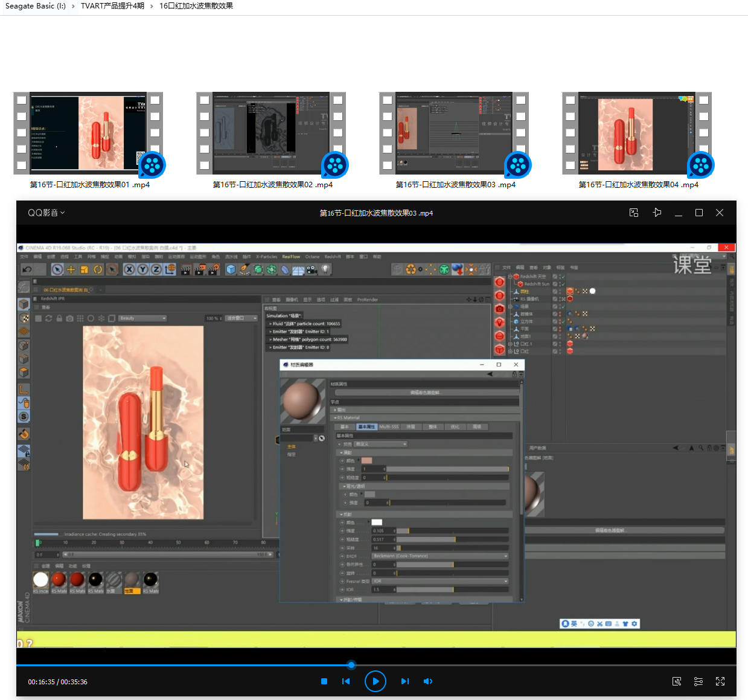Click the video progress bar handle
The image size is (748, 700).
click(351, 665)
